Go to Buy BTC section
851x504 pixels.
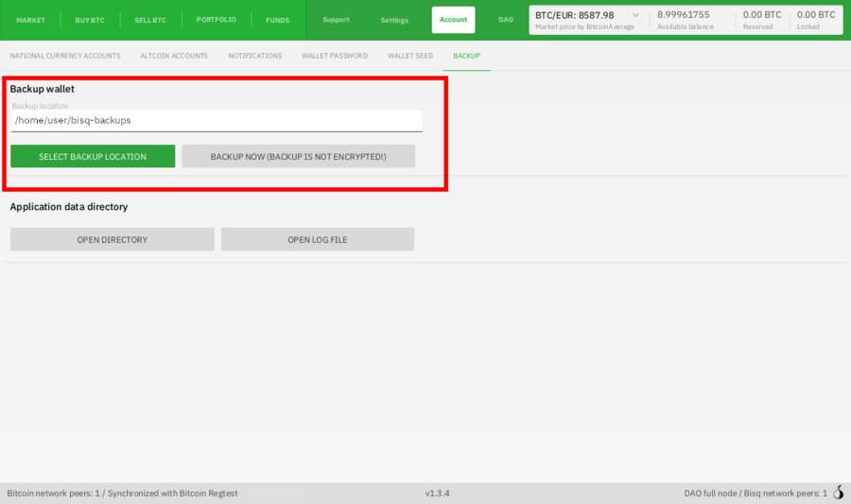tap(90, 20)
